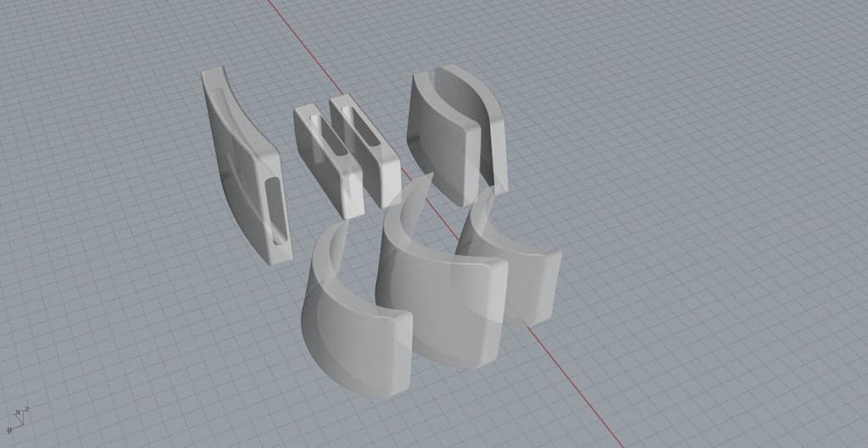Viewport: 868px width, 448px height.
Task: Click the x label on axis icon
Action: click(18, 411)
